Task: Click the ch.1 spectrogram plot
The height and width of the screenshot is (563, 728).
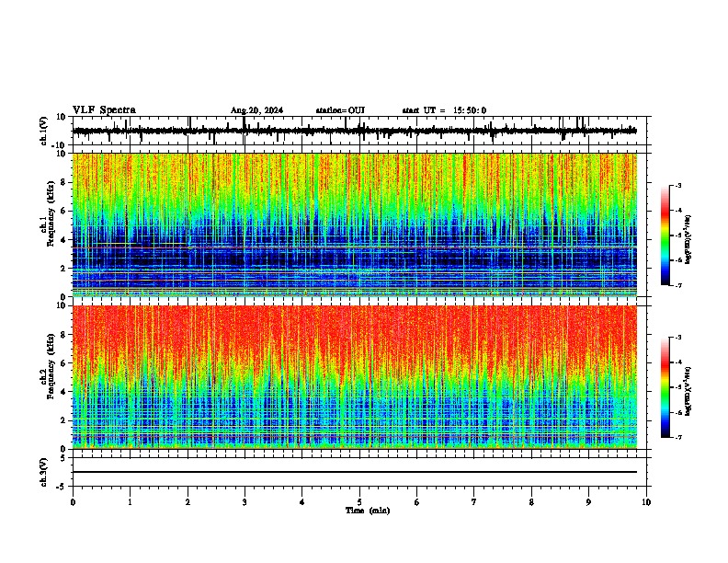Action: point(354,224)
